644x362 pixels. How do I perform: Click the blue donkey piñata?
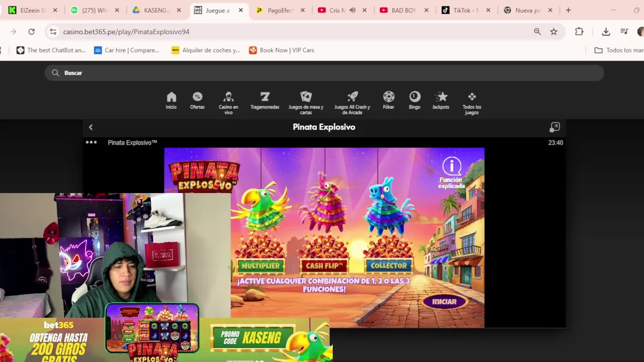tap(388, 205)
